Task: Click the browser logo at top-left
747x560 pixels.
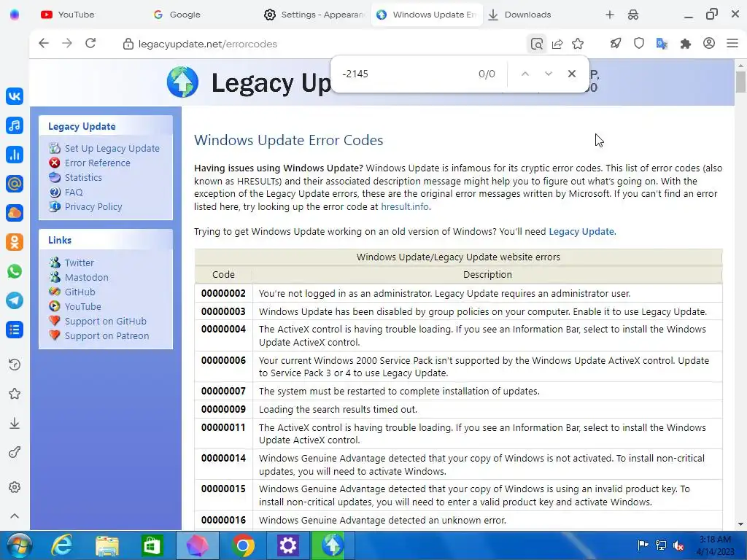Action: click(x=15, y=15)
